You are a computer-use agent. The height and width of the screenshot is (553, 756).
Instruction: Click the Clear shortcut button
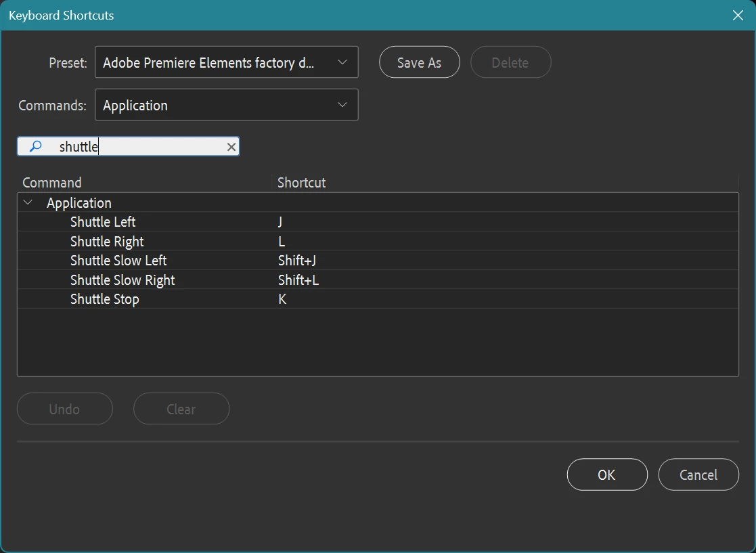pyautogui.click(x=181, y=409)
